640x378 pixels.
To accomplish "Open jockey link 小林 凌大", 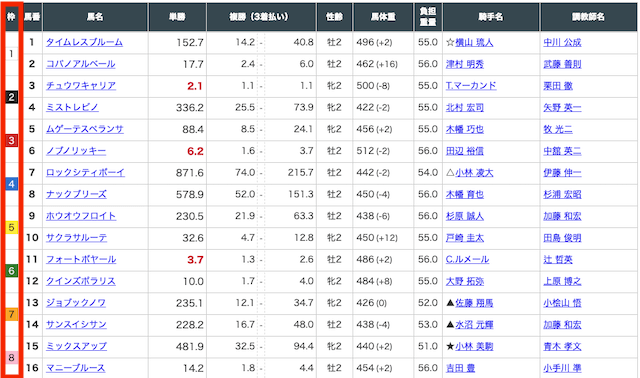I will 474,173.
